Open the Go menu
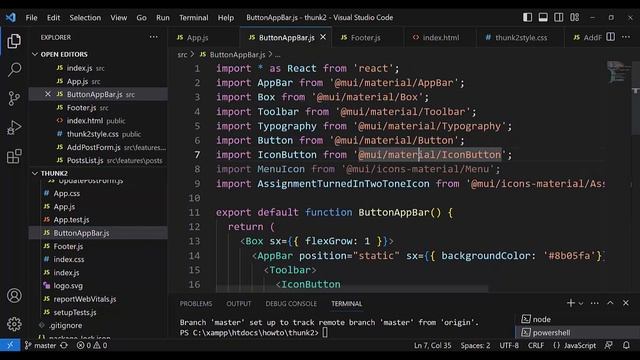 (141, 18)
